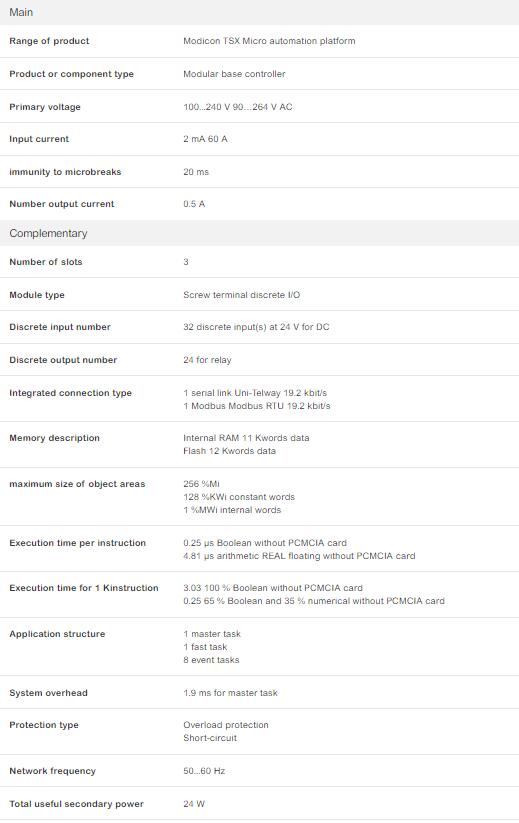Click the Input current label
The width and height of the screenshot is (519, 823).
(39, 139)
